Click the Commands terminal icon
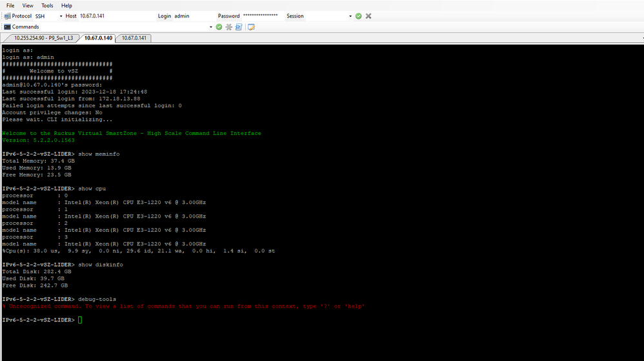Screen dimensions: 644x361 [6, 27]
